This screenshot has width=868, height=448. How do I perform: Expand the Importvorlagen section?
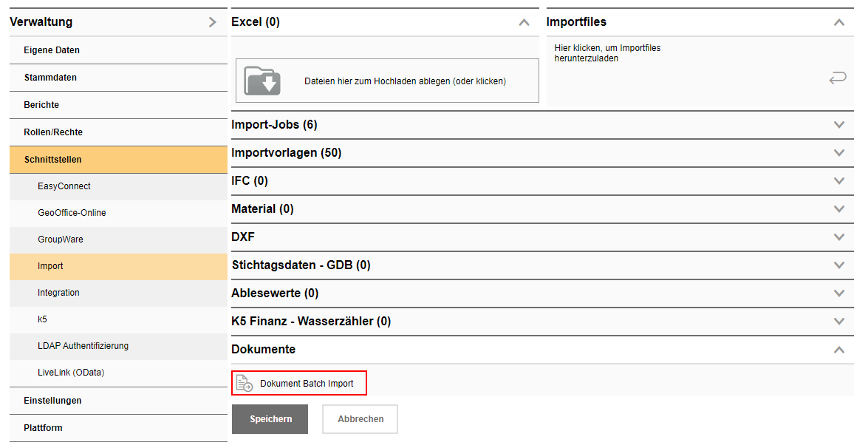point(838,153)
